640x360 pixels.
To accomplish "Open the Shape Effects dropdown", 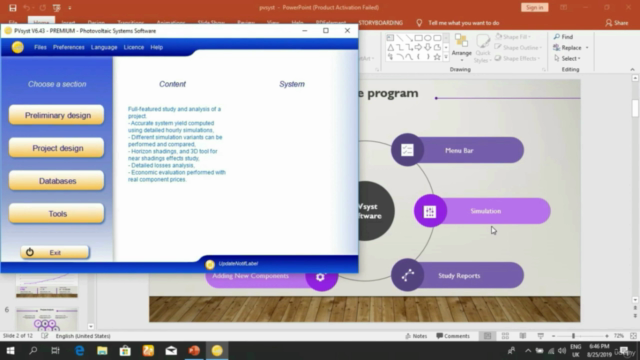I will click(518, 58).
